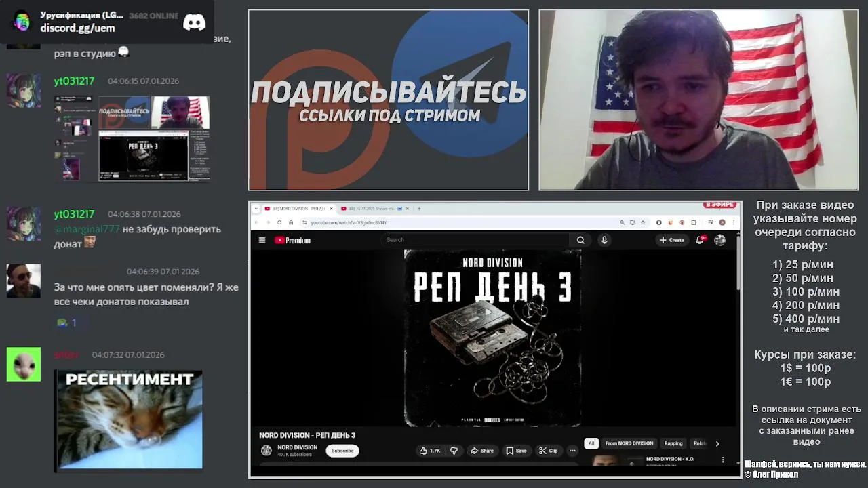The height and width of the screenshot is (488, 868).
Task: Open the browser three-dot menu
Action: (x=733, y=222)
